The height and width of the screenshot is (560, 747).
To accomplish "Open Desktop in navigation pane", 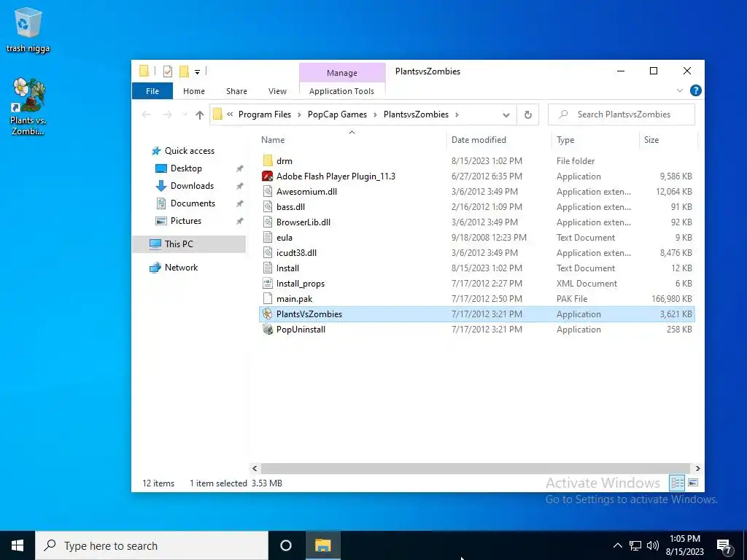I will (x=186, y=168).
